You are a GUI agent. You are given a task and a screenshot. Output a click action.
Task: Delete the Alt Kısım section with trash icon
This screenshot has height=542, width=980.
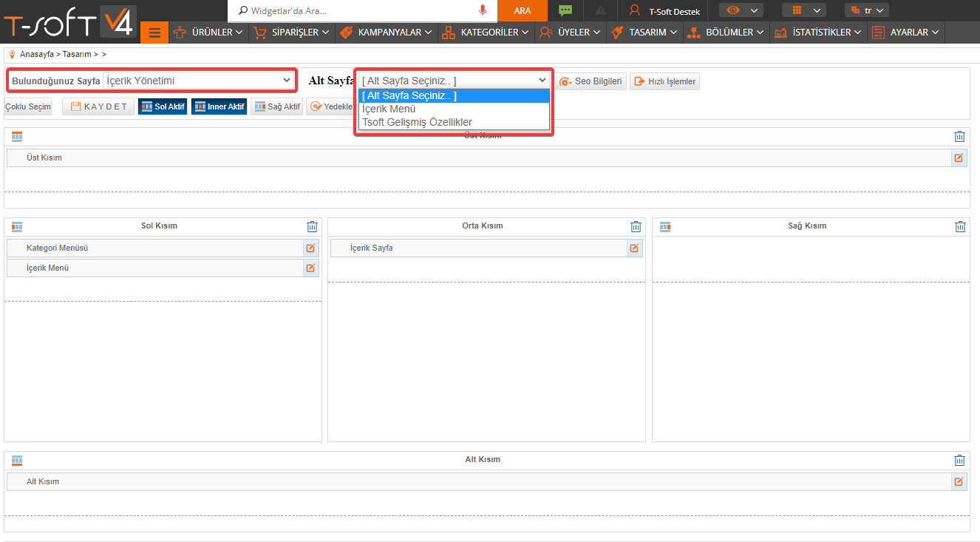point(959,460)
